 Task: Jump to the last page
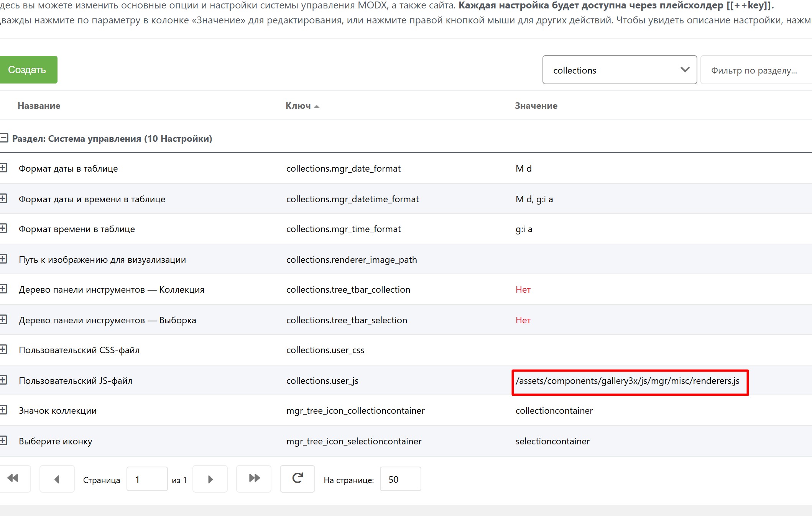pyautogui.click(x=254, y=478)
